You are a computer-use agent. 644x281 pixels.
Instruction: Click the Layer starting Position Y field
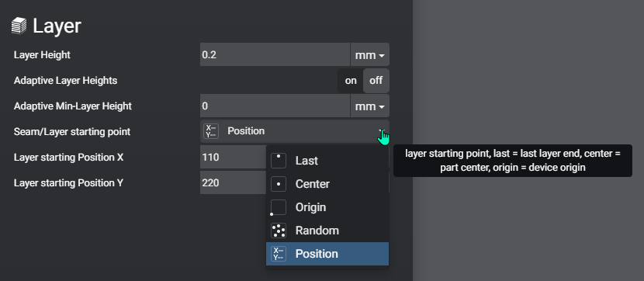click(x=233, y=182)
